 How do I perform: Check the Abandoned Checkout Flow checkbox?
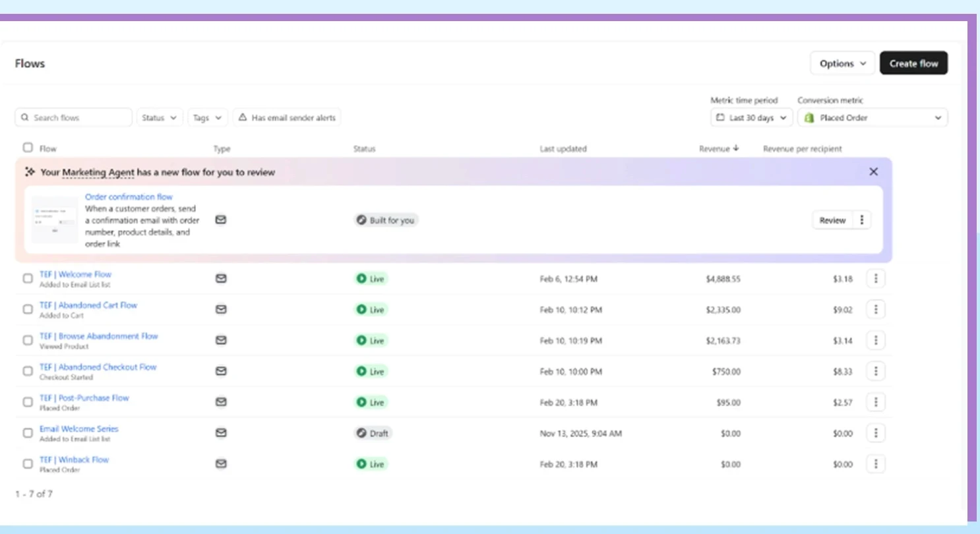point(28,372)
